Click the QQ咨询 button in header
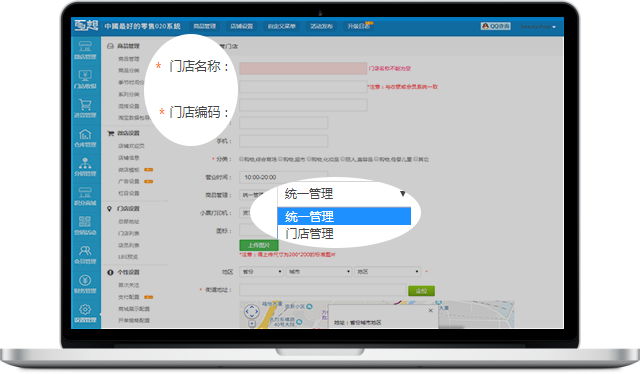Viewport: 640px width, 374px height. pyautogui.click(x=496, y=26)
